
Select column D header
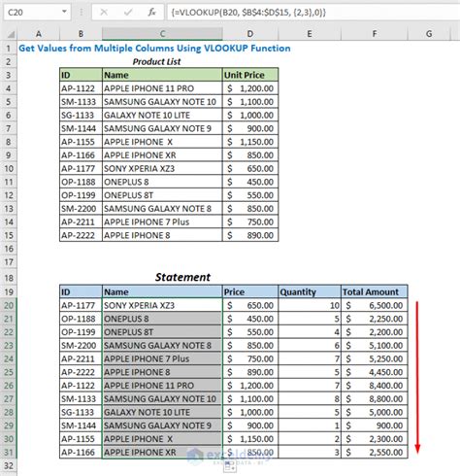[x=250, y=34]
